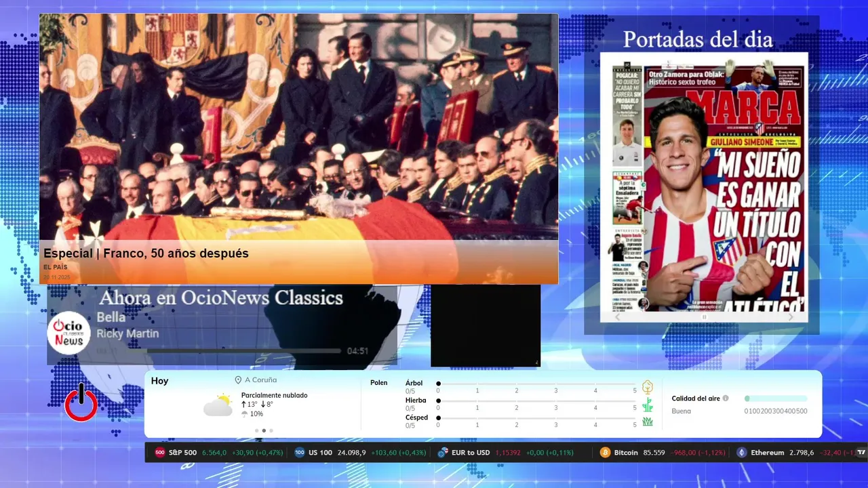This screenshot has width=868, height=488.
Task: Click the Ahora en OcioNews Classics heading
Action: coord(221,298)
